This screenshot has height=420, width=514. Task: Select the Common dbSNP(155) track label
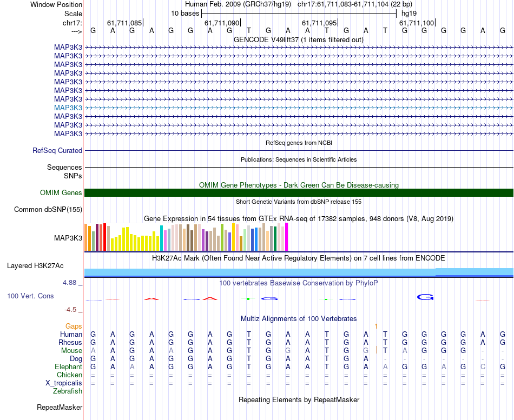tap(48, 210)
